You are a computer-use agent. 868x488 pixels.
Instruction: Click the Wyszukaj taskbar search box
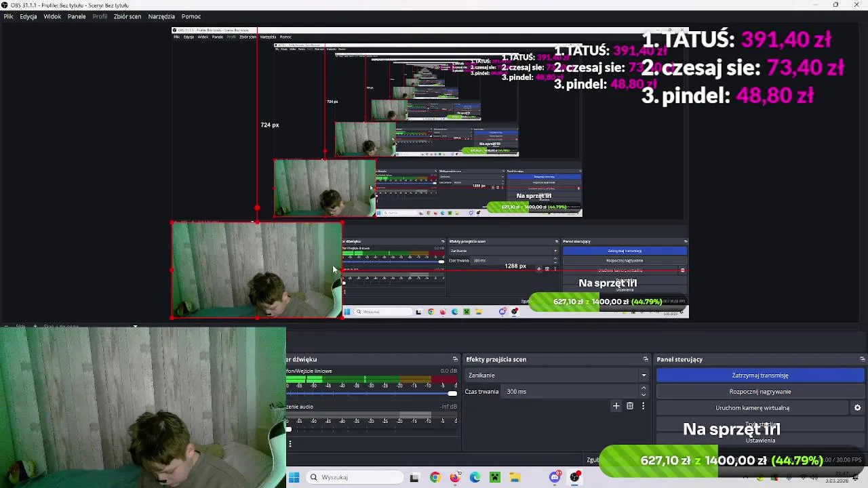[353, 477]
